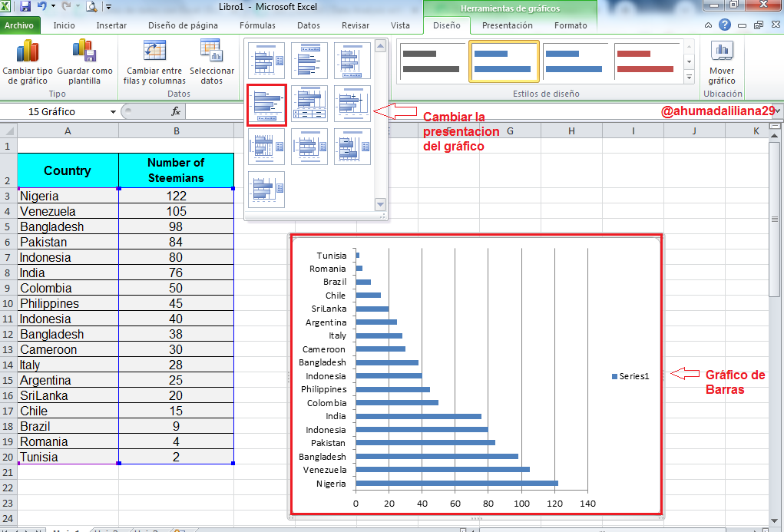Click the Nigeria bar in chart

(456, 483)
